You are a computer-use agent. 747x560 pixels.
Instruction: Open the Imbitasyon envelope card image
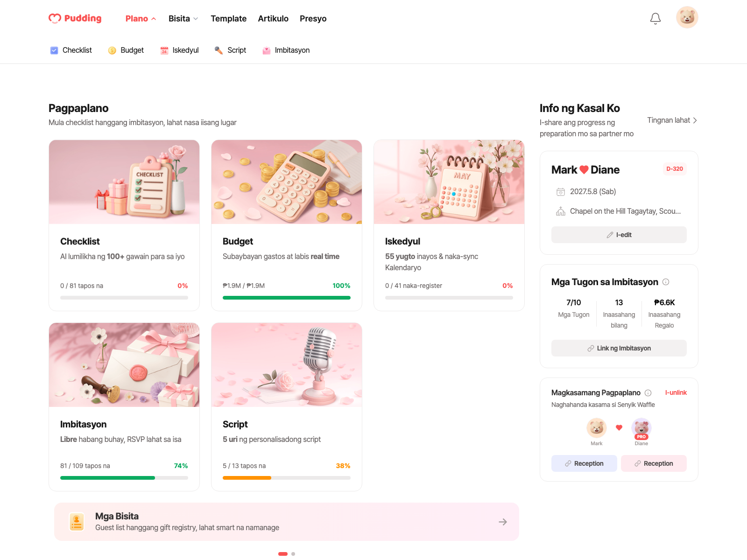pos(124,365)
